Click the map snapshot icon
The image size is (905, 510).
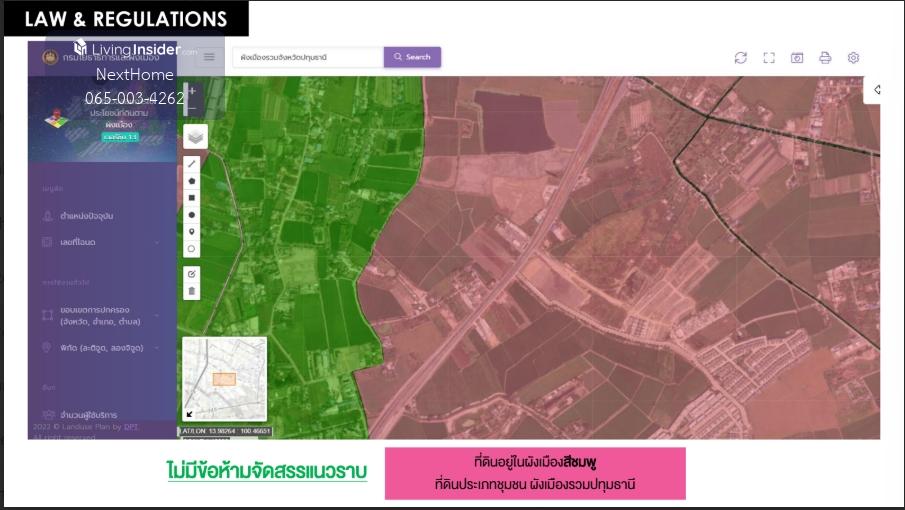pyautogui.click(x=797, y=58)
